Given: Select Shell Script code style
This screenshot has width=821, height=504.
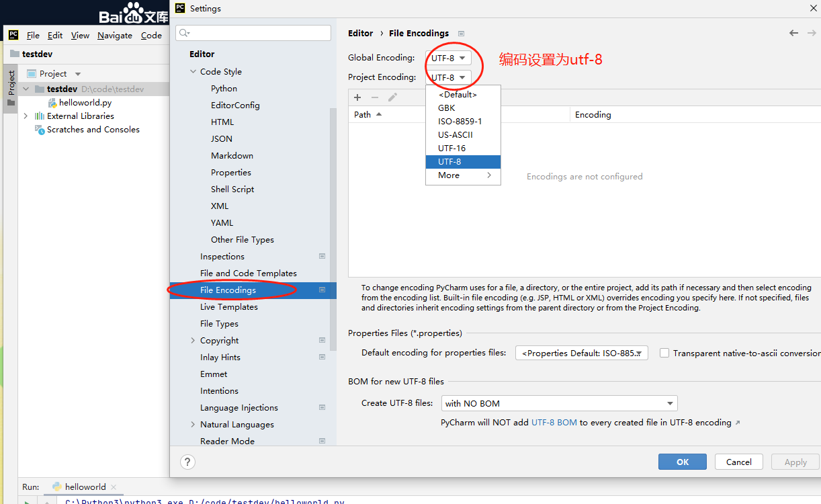Looking at the screenshot, I should [x=232, y=189].
